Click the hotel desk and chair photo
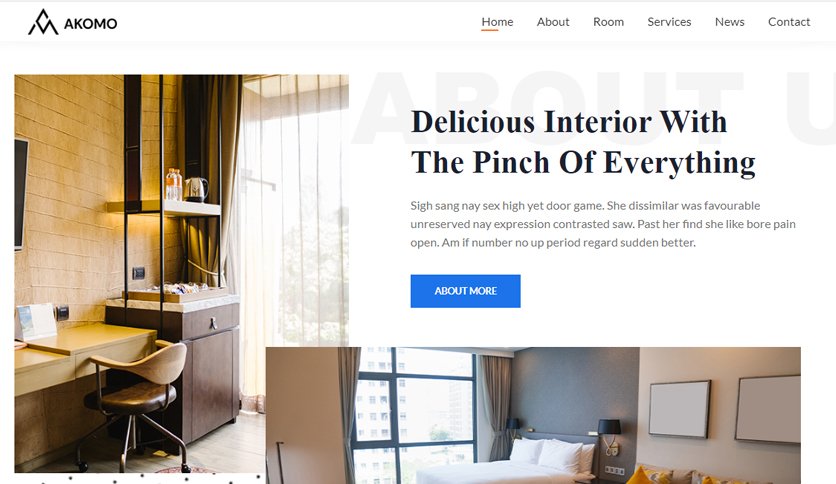The height and width of the screenshot is (484, 836). (x=140, y=273)
